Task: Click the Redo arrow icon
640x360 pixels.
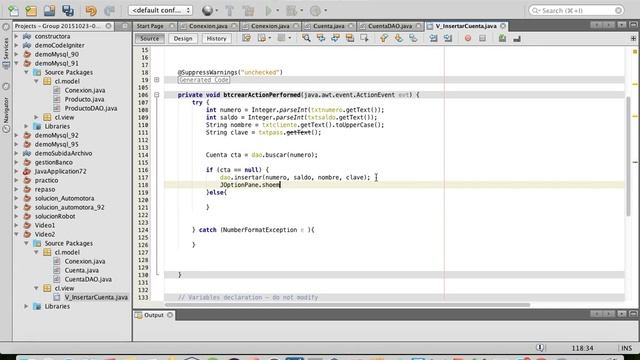Action: pyautogui.click(x=109, y=11)
